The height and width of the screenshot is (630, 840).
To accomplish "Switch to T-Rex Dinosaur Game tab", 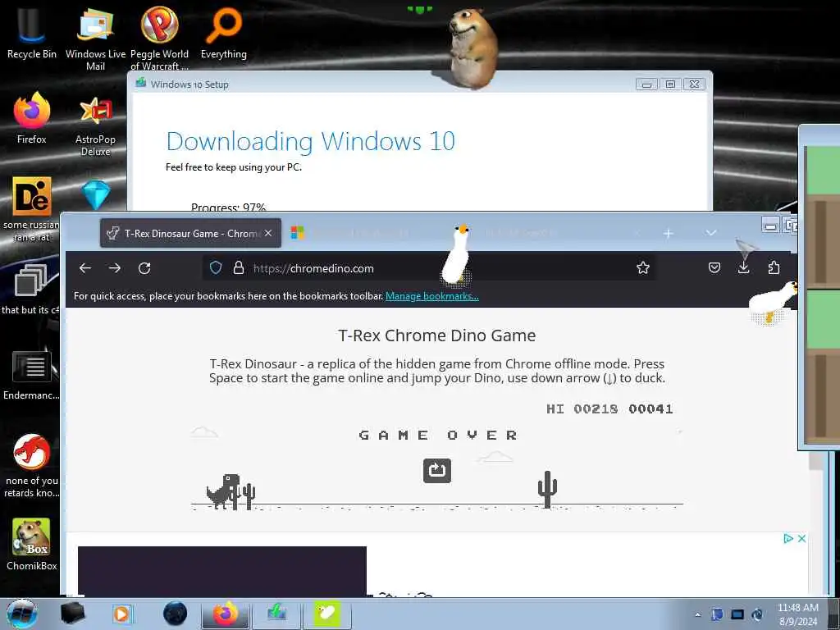I will pyautogui.click(x=190, y=233).
